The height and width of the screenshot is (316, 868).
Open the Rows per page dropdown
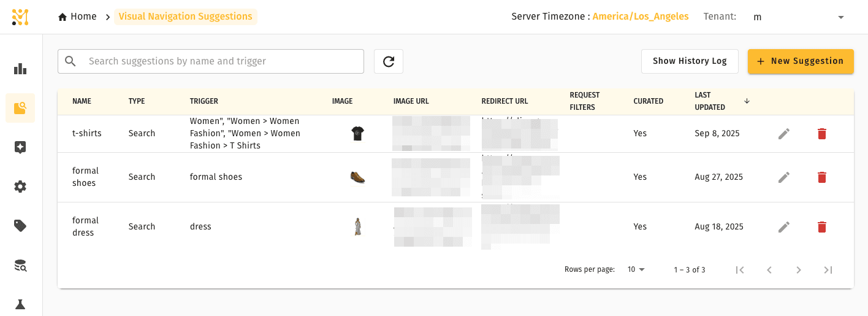pyautogui.click(x=636, y=270)
